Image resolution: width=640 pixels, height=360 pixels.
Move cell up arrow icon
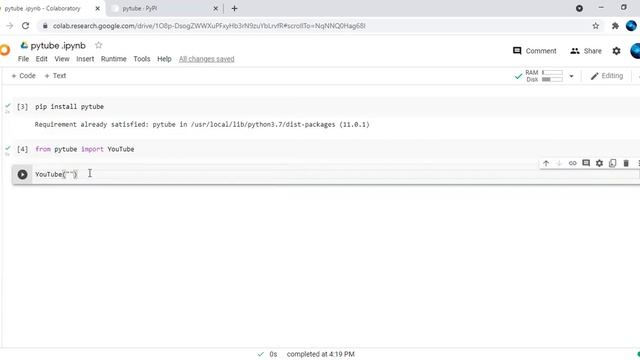[546, 163]
